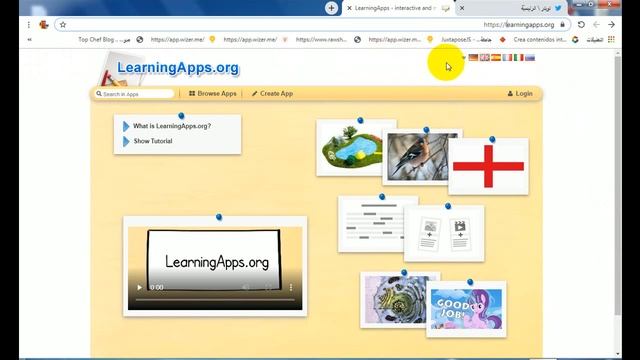Close the Twitter tab
The image size is (640, 360).
click(x=462, y=8)
